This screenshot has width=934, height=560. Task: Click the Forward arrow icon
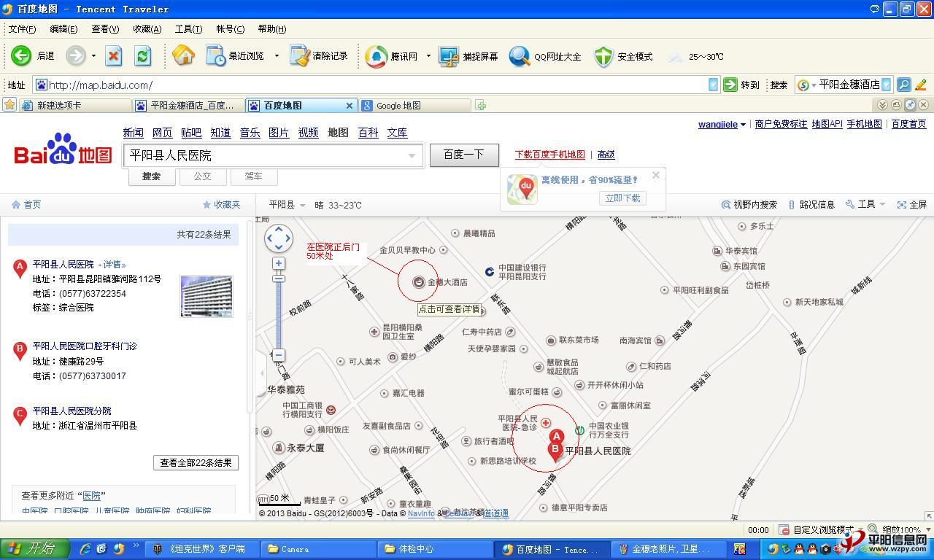click(75, 55)
